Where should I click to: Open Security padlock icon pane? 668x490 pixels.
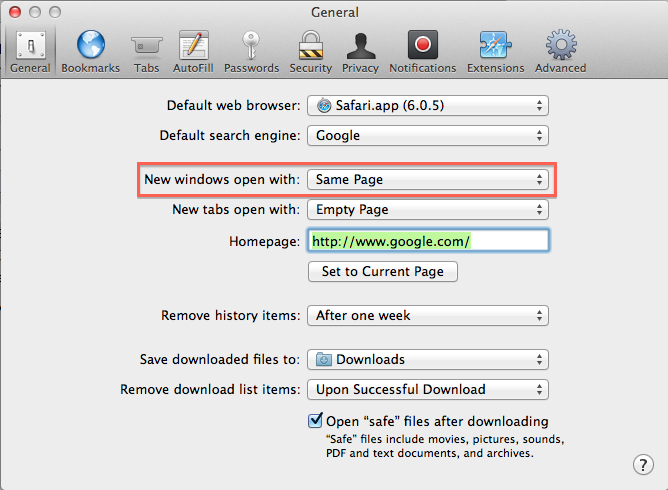[x=311, y=52]
